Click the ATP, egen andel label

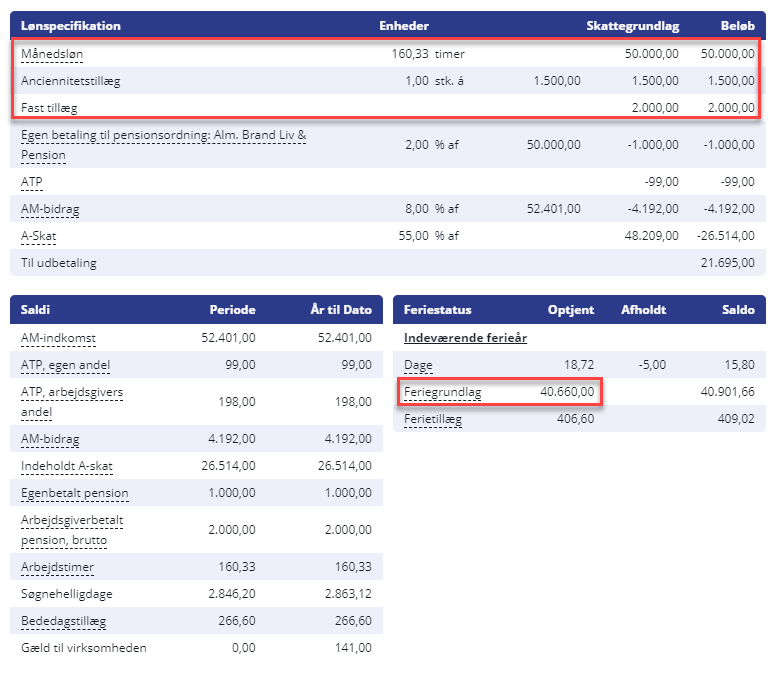pyautogui.click(x=65, y=365)
